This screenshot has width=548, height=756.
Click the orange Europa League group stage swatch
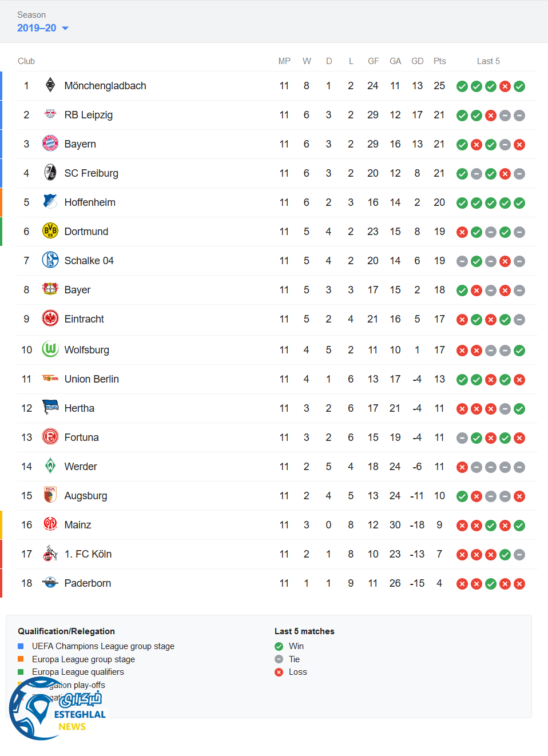click(21, 659)
